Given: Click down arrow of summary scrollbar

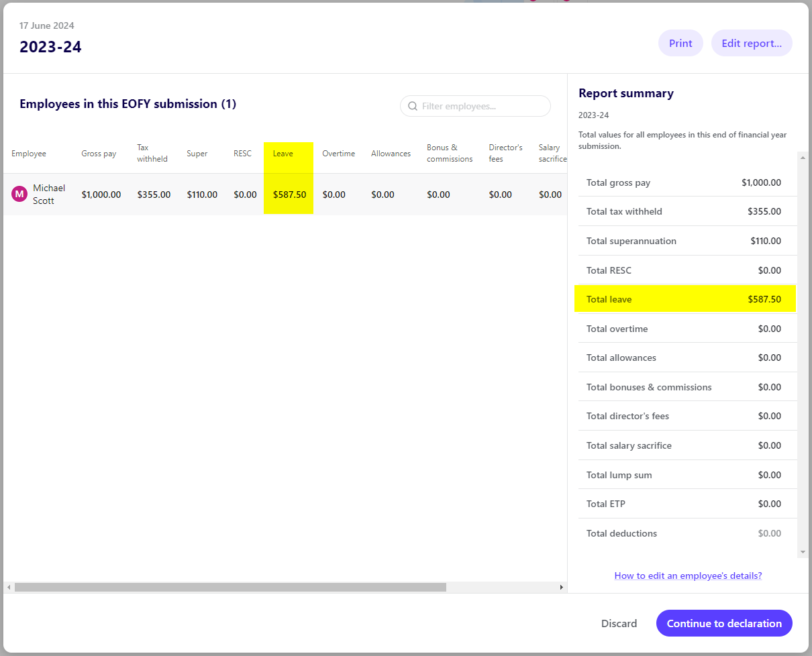Looking at the screenshot, I should (x=803, y=552).
